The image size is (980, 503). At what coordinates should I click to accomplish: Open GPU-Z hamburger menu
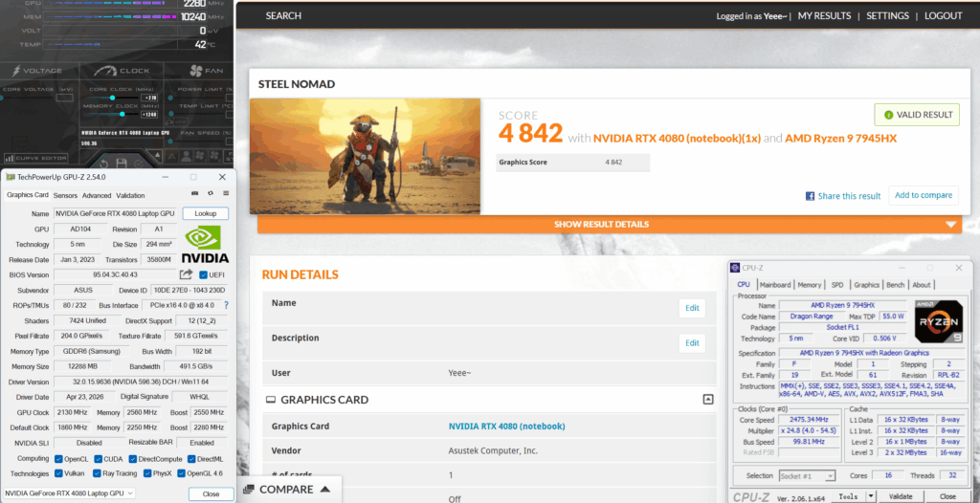tap(226, 194)
